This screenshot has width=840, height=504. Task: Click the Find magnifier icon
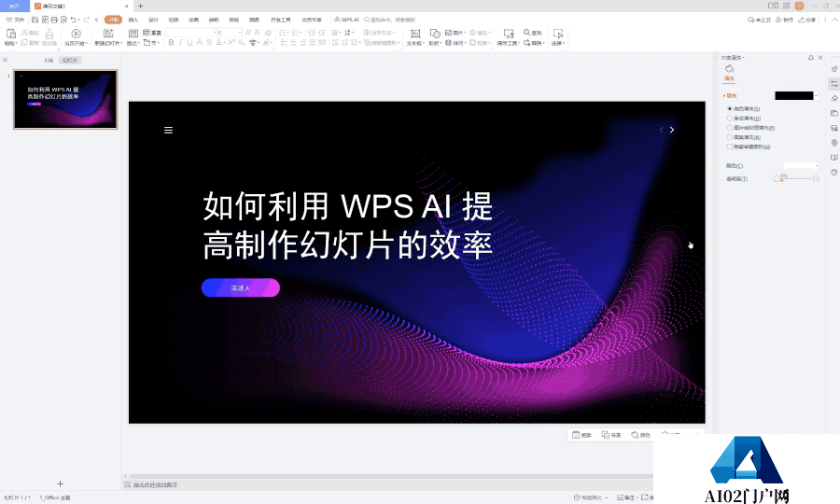526,33
